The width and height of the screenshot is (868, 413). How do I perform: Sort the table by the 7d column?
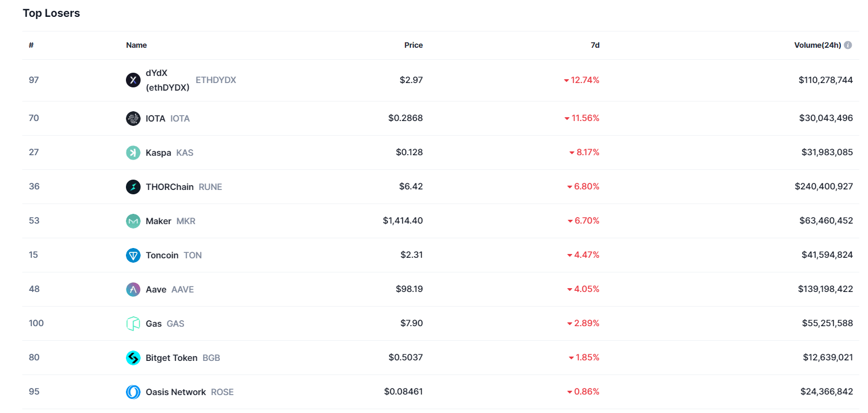[x=595, y=45]
